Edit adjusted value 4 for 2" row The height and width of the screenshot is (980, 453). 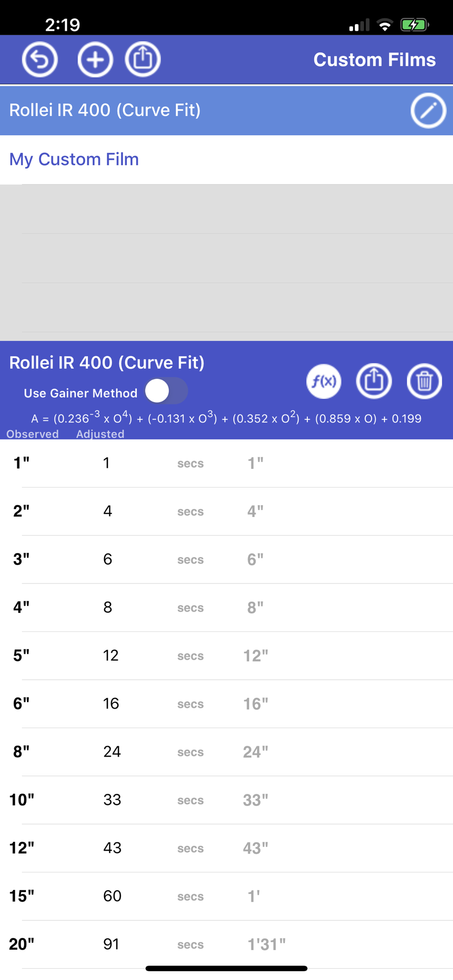point(108,511)
